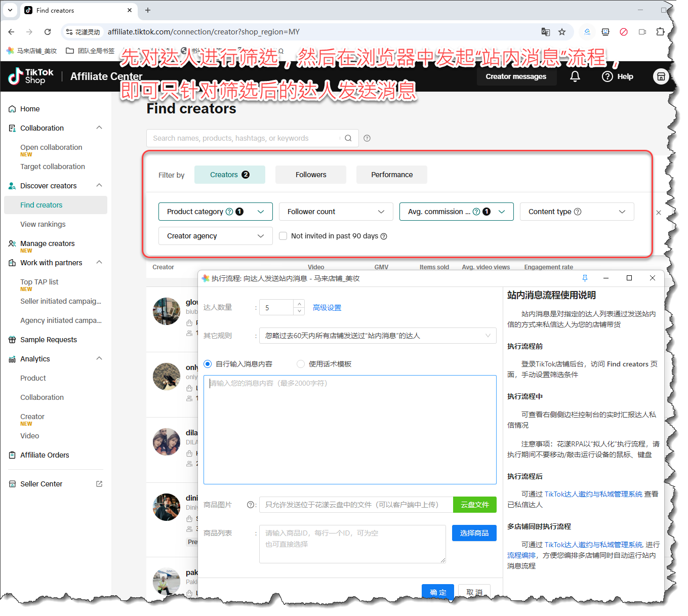The image size is (688, 616).
Task: Open the Product category dropdown
Action: point(215,212)
